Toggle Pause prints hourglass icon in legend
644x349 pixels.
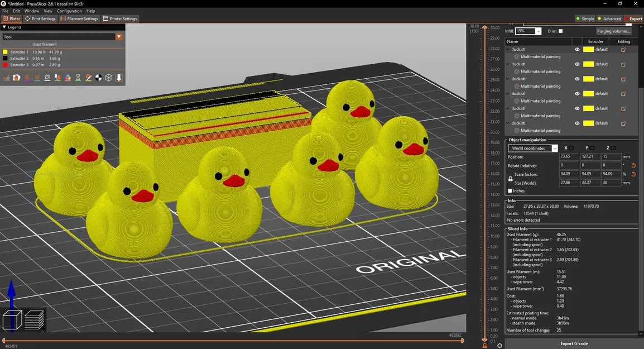[x=78, y=78]
